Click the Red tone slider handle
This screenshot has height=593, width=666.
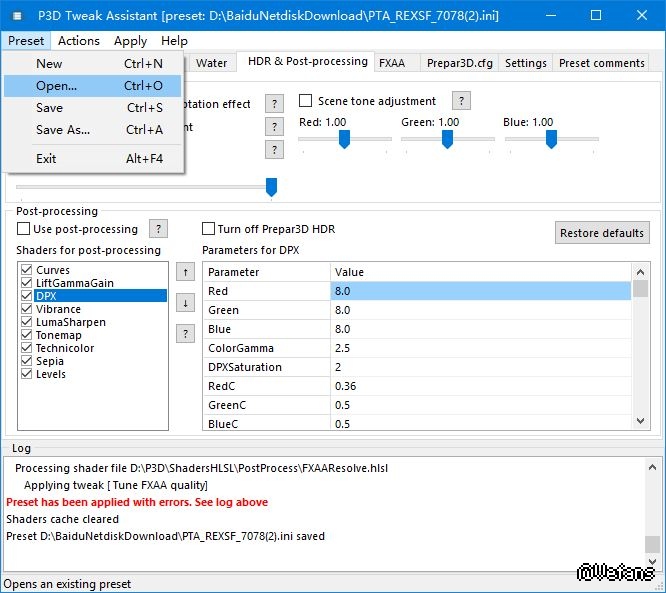click(x=344, y=139)
